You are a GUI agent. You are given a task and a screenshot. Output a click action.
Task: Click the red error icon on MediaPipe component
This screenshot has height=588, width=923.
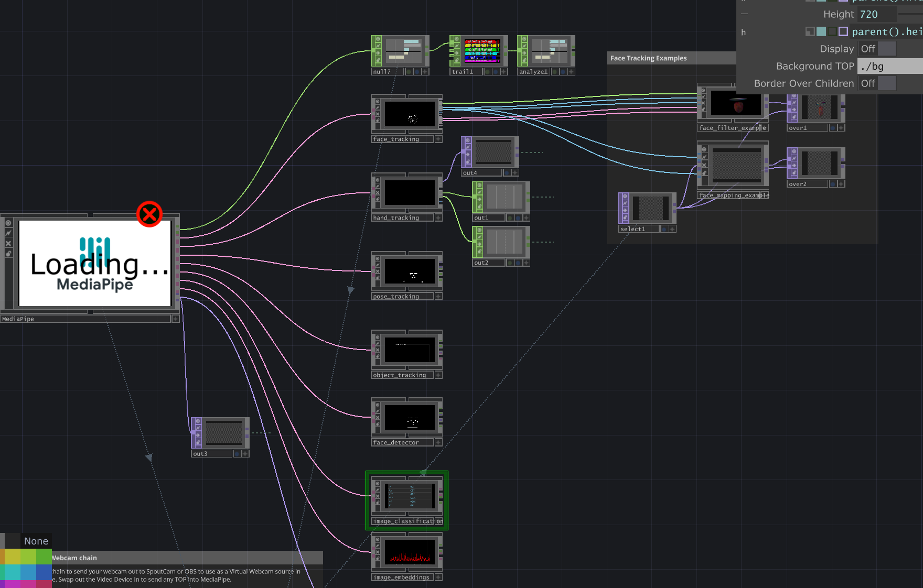coord(150,214)
